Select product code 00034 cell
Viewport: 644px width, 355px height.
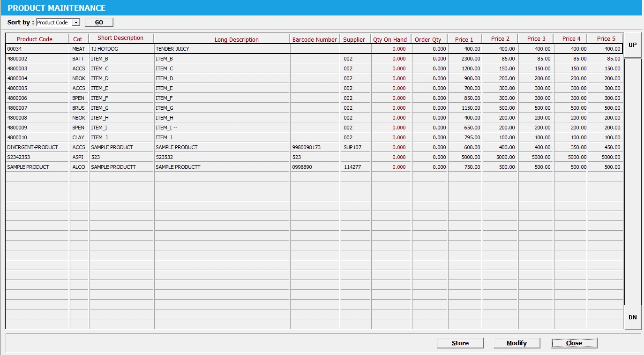37,49
